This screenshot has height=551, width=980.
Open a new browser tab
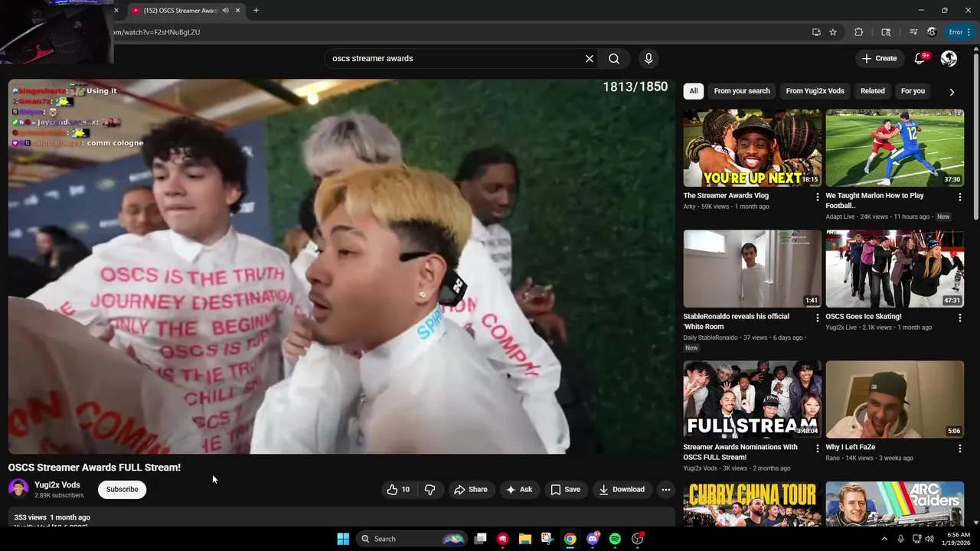[256, 11]
